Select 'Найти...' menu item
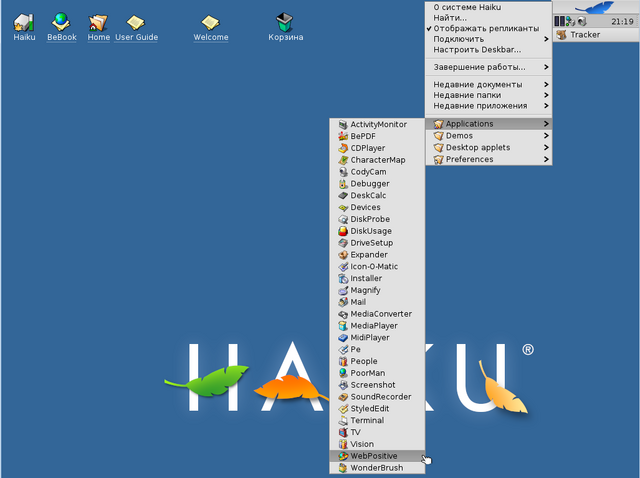Image resolution: width=640 pixels, height=478 pixels. tap(489, 18)
